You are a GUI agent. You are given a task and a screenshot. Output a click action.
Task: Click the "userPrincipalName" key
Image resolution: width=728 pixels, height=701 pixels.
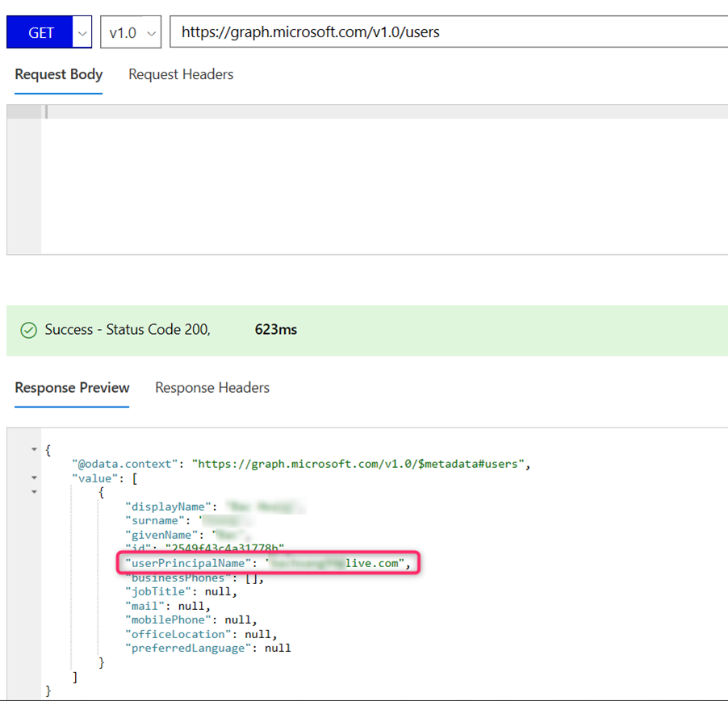pyautogui.click(x=188, y=563)
